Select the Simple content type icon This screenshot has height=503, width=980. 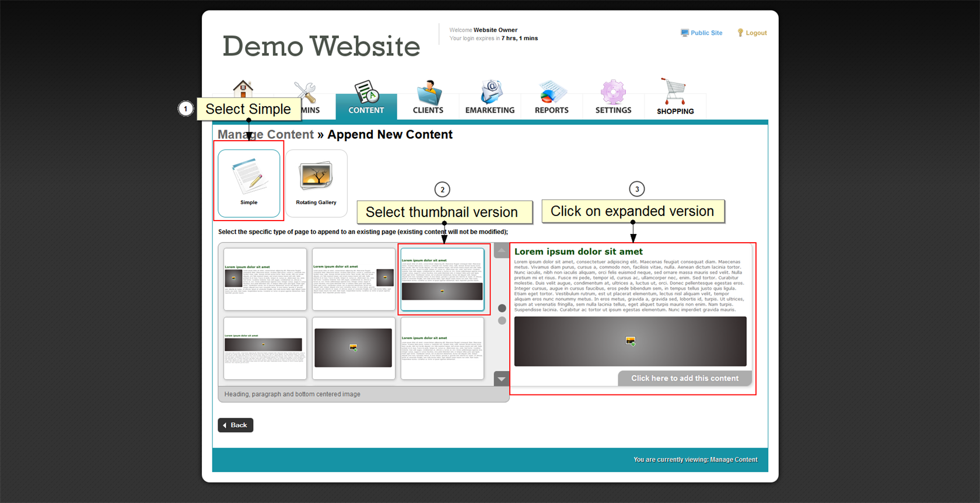(x=249, y=183)
